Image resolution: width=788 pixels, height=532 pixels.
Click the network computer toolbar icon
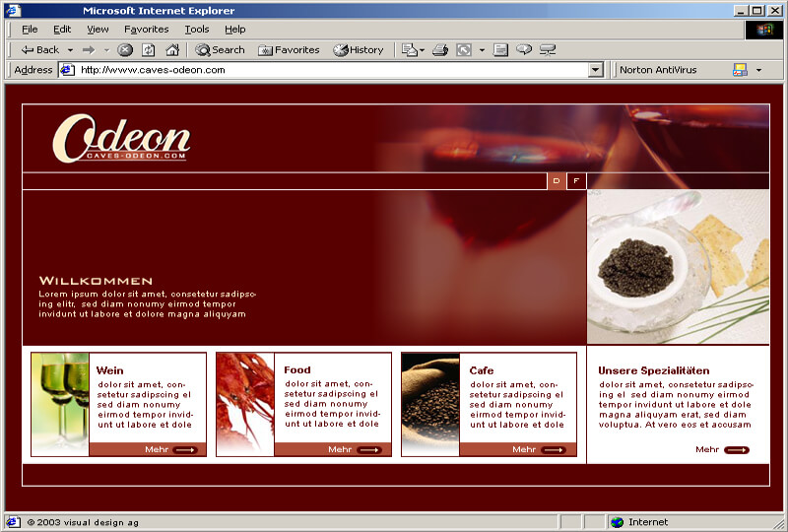(548, 50)
